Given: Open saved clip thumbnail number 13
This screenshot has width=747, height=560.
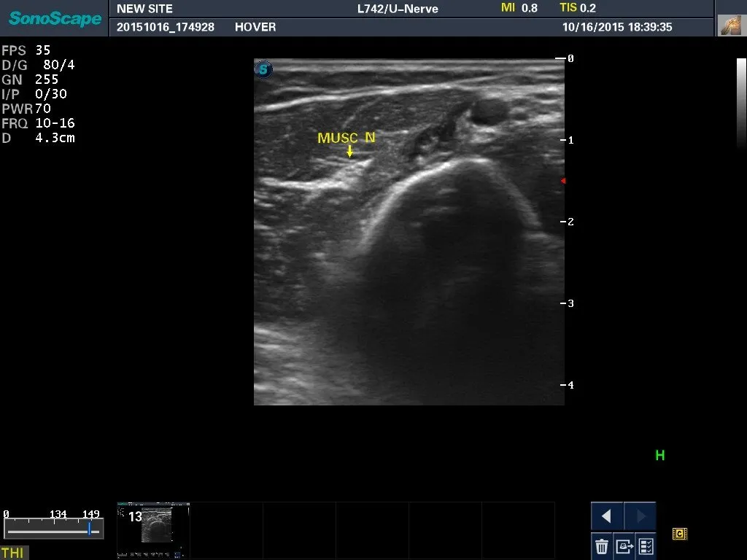Looking at the screenshot, I should click(154, 523).
